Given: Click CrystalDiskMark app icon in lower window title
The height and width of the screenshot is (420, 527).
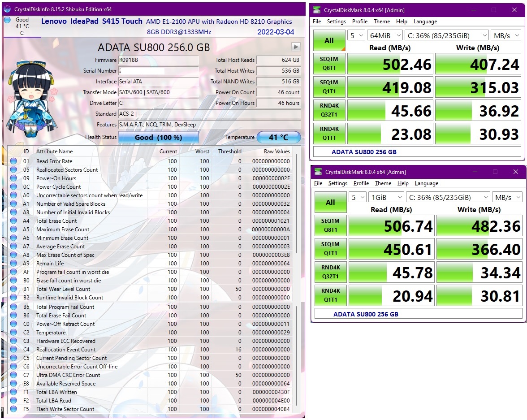Looking at the screenshot, I should (318, 172).
